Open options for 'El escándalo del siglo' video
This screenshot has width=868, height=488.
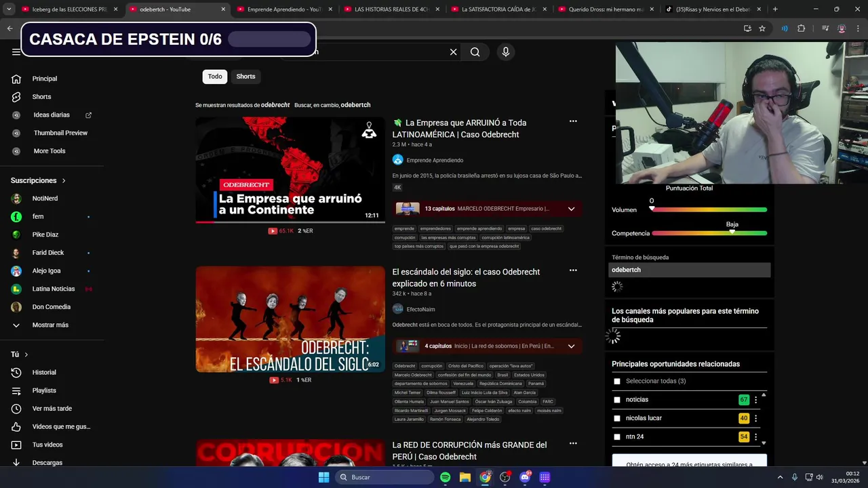click(573, 270)
